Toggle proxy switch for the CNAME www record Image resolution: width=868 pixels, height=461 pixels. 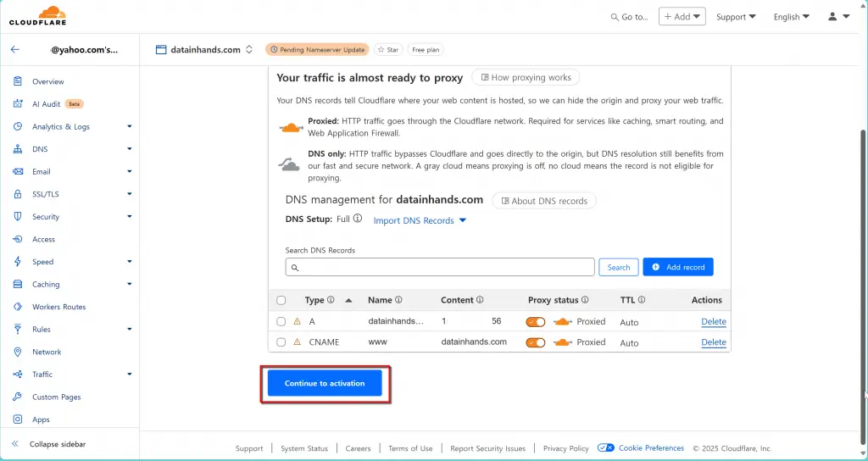pyautogui.click(x=536, y=342)
